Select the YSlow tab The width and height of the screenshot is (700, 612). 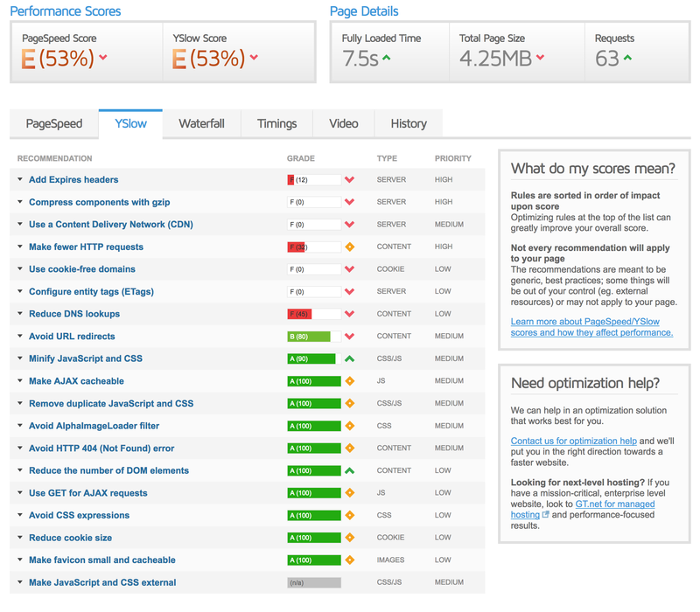tap(130, 123)
